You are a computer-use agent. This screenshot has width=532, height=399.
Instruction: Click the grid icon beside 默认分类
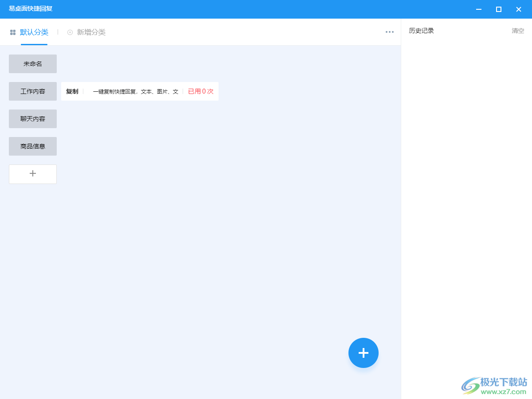click(x=13, y=32)
